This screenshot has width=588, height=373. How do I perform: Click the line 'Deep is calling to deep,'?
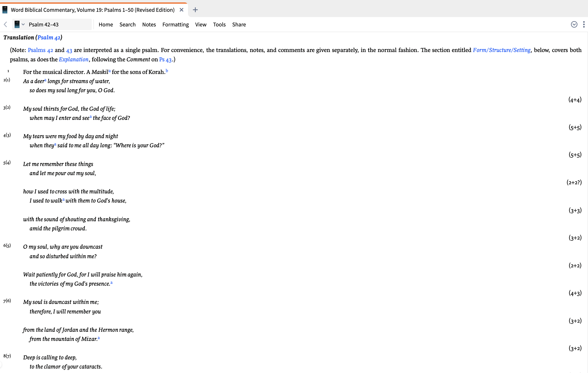pyautogui.click(x=50, y=357)
